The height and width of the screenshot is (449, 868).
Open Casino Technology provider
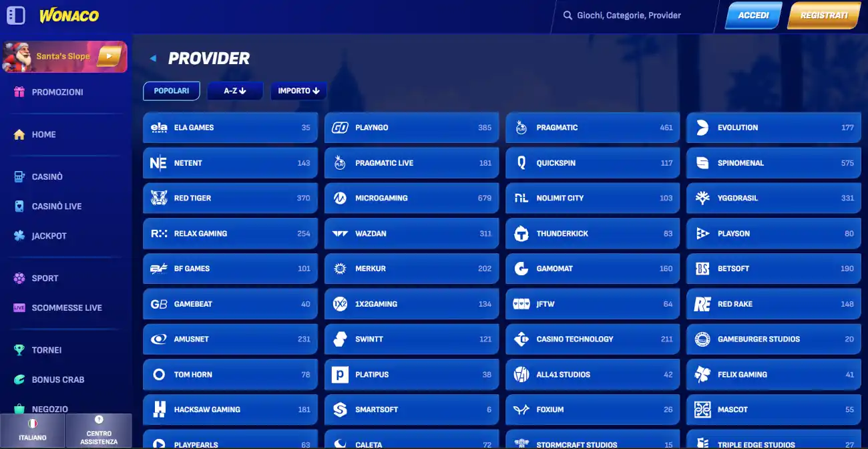tap(593, 339)
